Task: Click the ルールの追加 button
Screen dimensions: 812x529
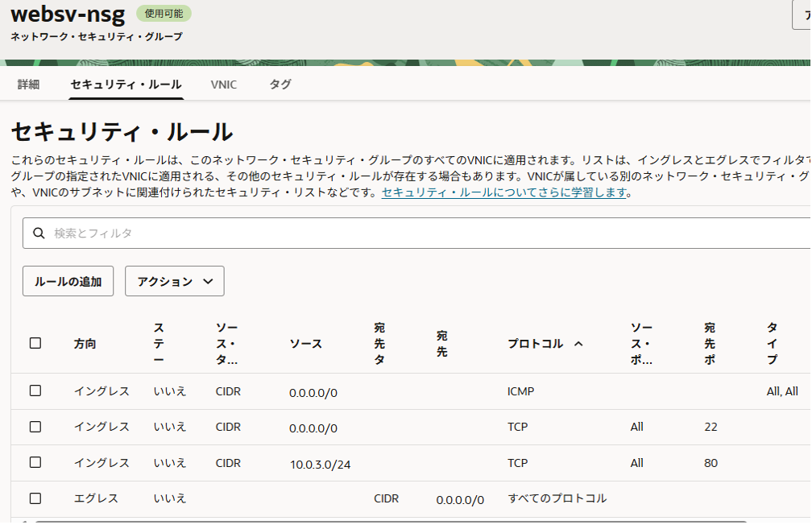Action: (x=68, y=281)
